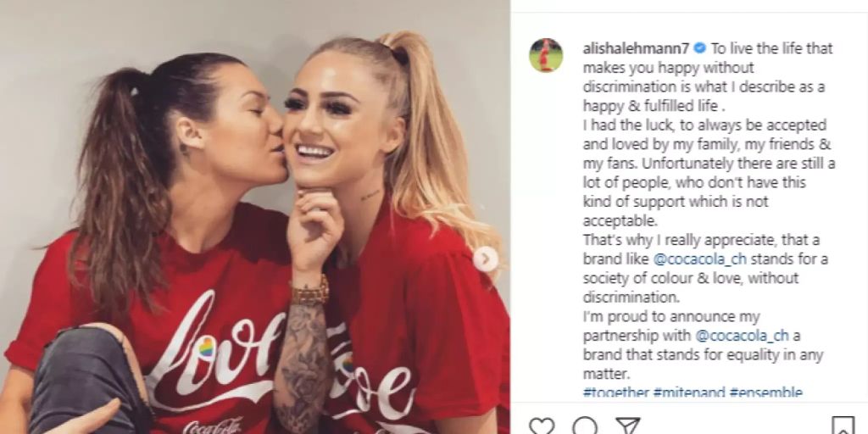Click caption text starting 'To live the life'
Screen dimensions: 868x434
tap(708, 77)
